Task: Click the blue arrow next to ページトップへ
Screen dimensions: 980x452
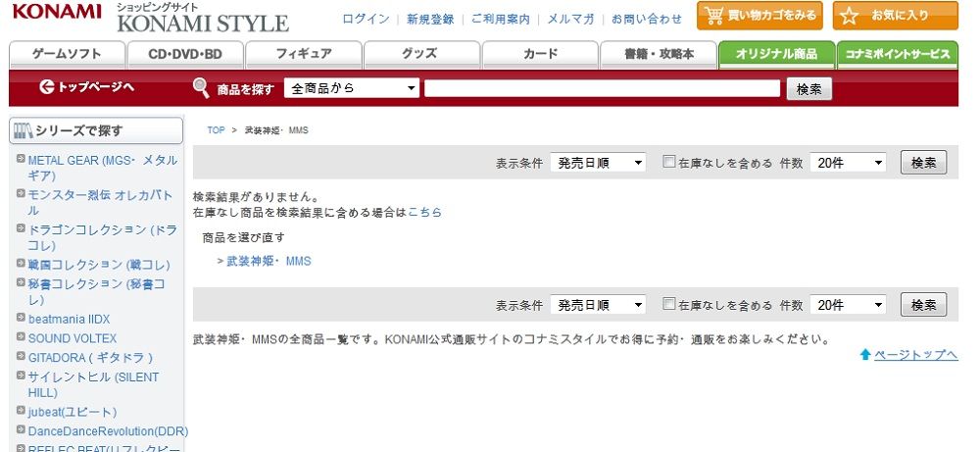Action: point(865,355)
